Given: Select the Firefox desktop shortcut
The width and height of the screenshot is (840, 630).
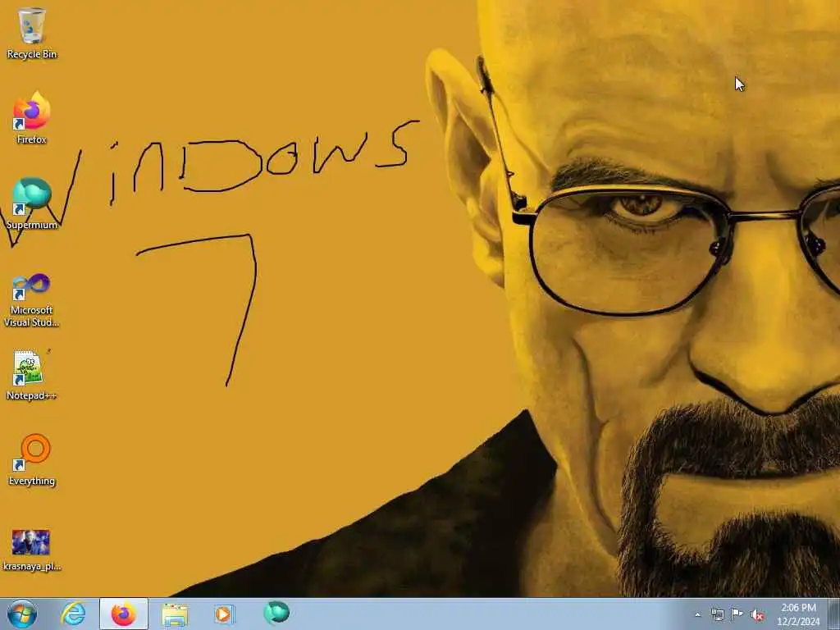Looking at the screenshot, I should coord(32,118).
